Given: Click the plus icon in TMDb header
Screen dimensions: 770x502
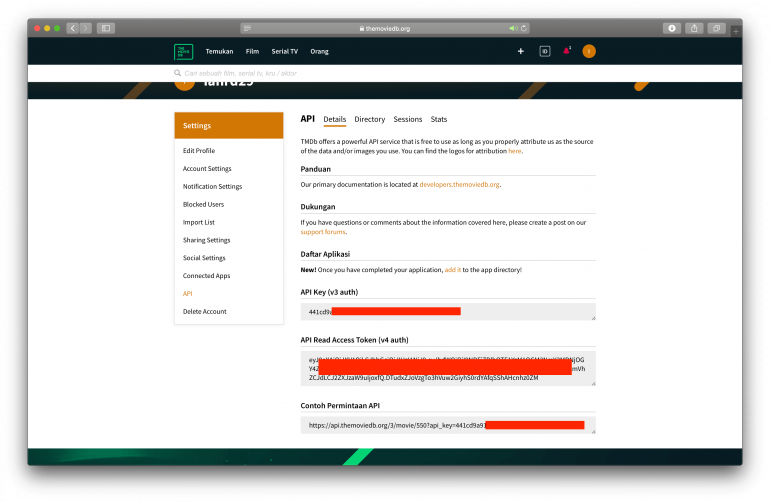Looking at the screenshot, I should (x=521, y=51).
